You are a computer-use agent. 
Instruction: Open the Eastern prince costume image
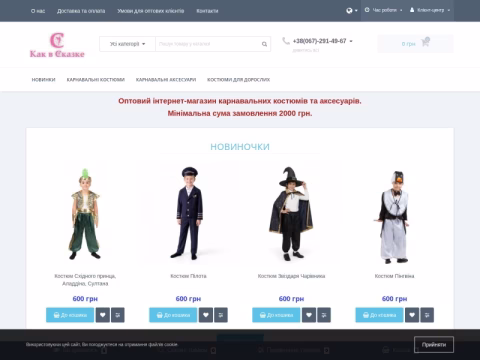(85, 214)
